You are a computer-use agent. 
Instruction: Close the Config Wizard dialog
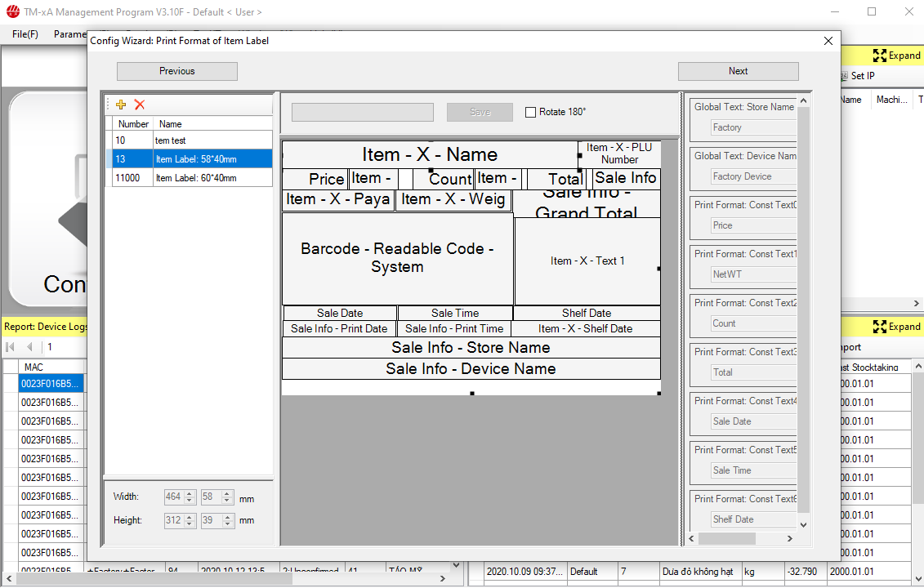point(828,41)
